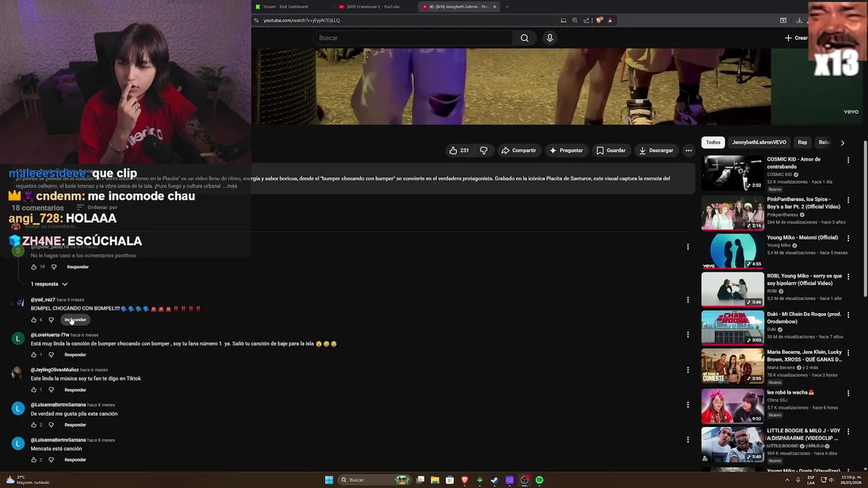Open Spotify from the taskbar
868x488 pixels.
click(x=539, y=480)
